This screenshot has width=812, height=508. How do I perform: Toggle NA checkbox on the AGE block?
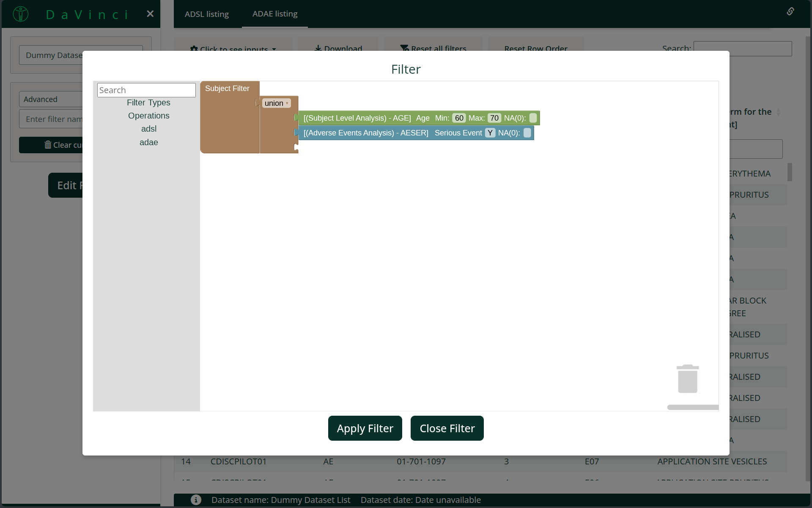(533, 118)
